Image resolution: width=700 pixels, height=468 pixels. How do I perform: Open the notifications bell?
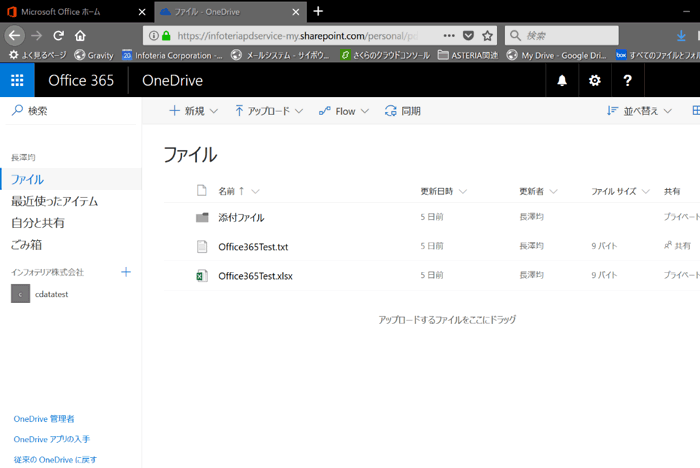pos(562,80)
